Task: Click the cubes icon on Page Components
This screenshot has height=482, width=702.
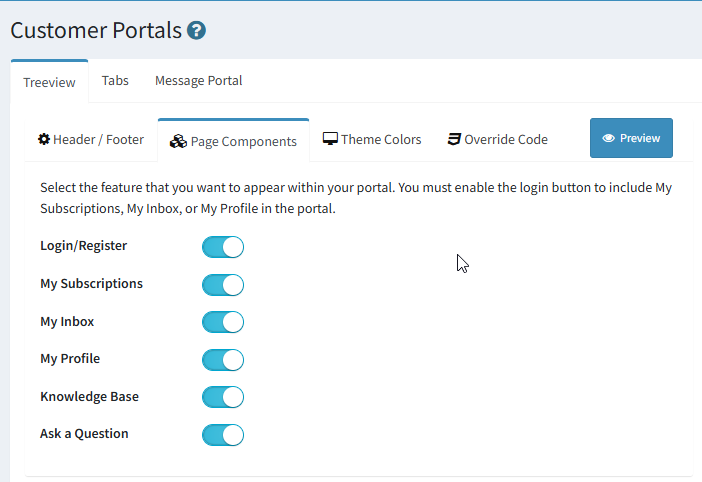Action: pos(178,141)
